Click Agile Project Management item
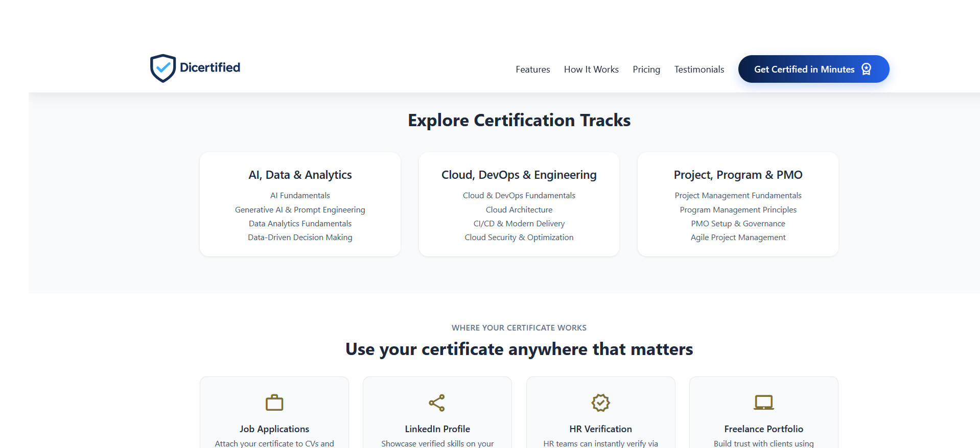 [x=738, y=238]
